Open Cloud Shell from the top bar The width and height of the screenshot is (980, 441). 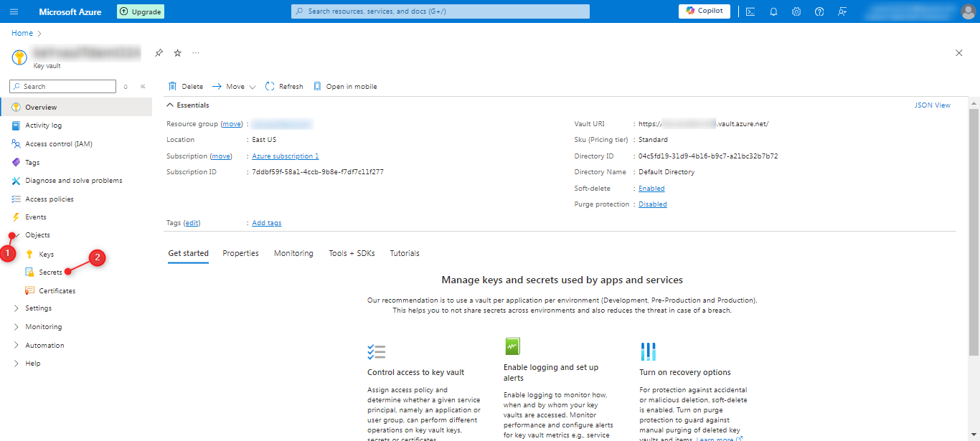(x=750, y=11)
